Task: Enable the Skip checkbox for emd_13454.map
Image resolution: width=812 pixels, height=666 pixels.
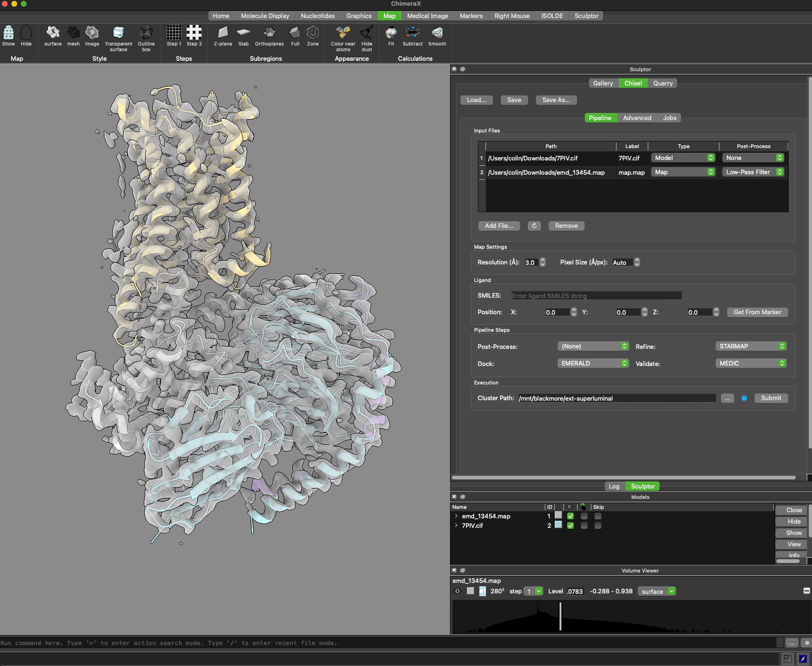Action: [x=599, y=516]
